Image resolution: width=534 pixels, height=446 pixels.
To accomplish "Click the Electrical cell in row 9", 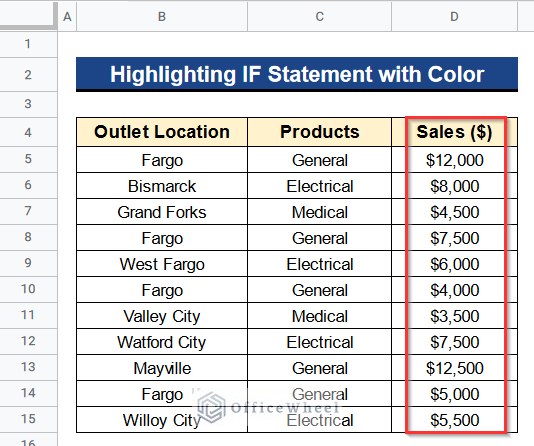I will [x=319, y=264].
